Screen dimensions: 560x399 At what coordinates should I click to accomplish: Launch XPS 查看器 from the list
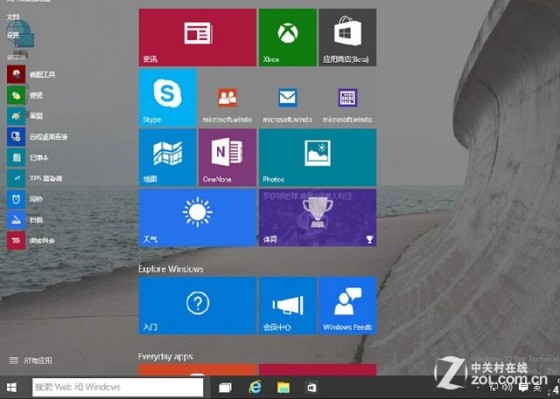click(35, 178)
